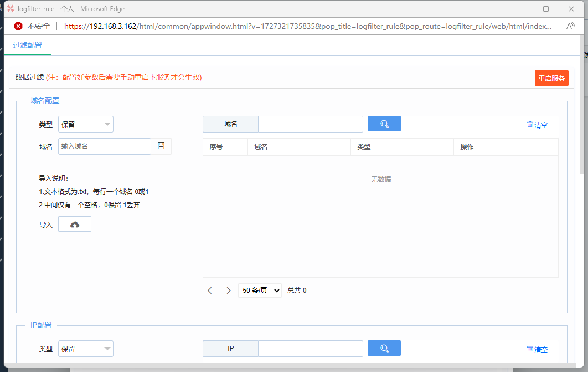Click the IP label of search box

coord(231,348)
